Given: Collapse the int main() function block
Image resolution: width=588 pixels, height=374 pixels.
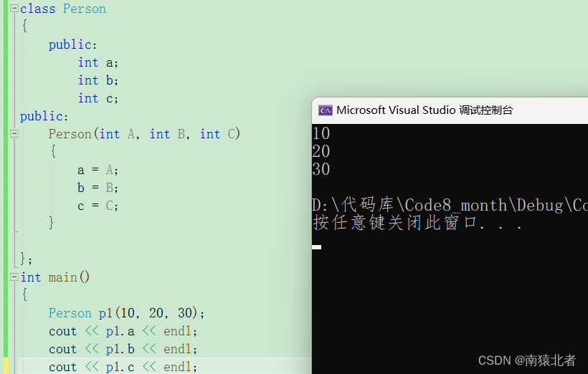Looking at the screenshot, I should click(14, 277).
